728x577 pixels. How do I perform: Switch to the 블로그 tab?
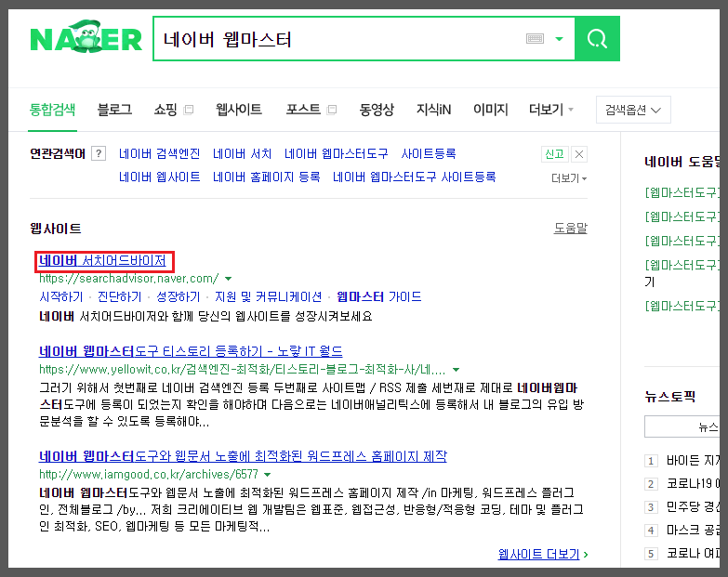[x=114, y=110]
